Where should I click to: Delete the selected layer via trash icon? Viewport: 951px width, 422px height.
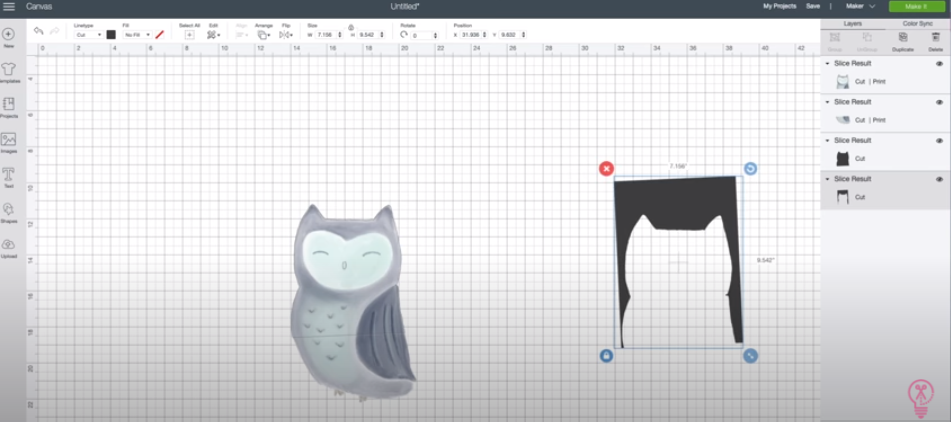(x=936, y=38)
